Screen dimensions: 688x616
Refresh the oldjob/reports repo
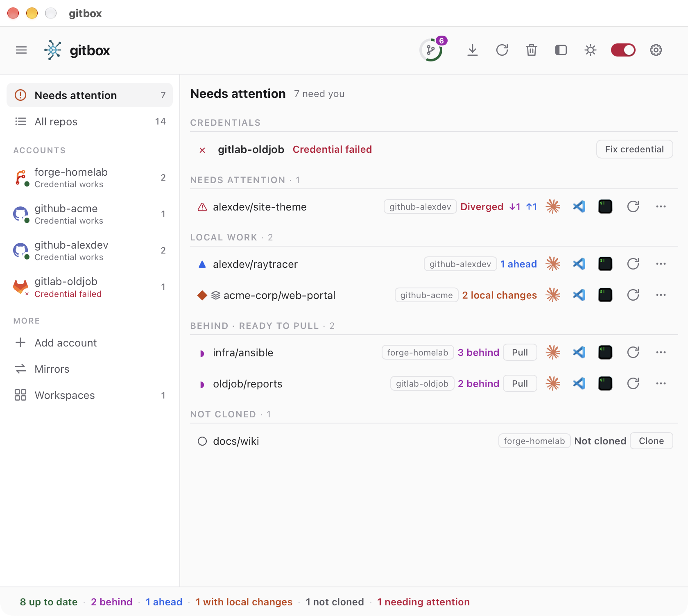point(633,383)
